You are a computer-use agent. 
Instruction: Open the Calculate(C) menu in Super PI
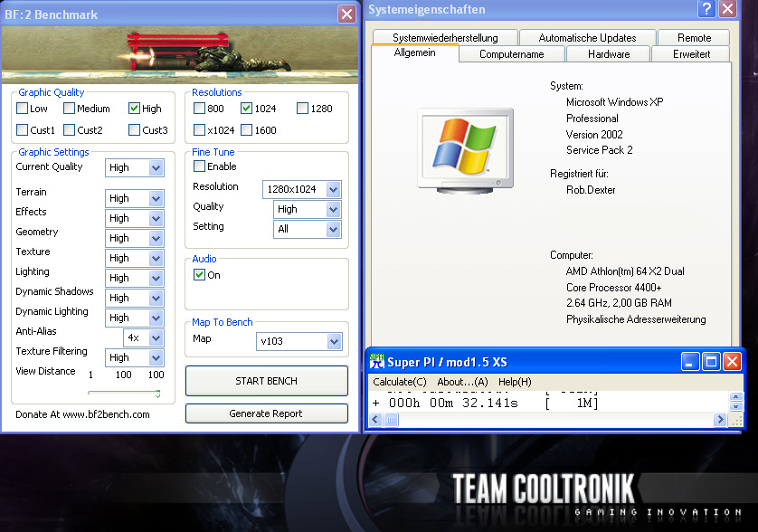(399, 382)
